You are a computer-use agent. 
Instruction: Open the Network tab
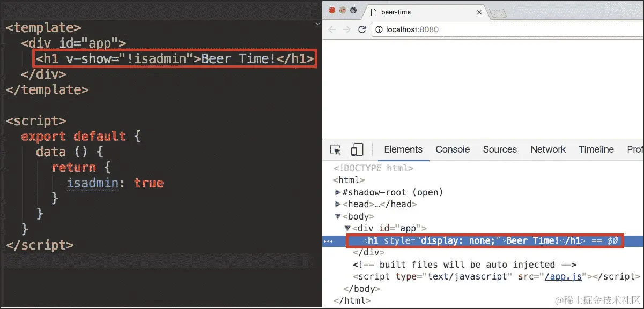click(548, 149)
